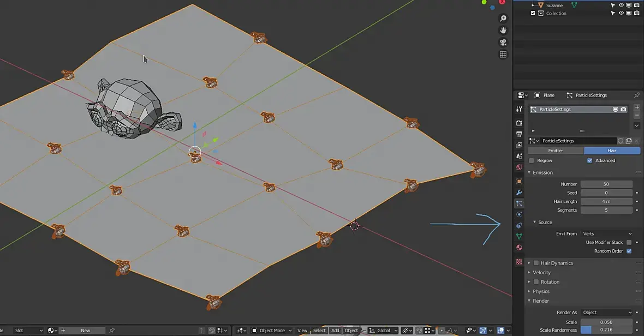
Task: Open the World properties tab
Action: [519, 167]
